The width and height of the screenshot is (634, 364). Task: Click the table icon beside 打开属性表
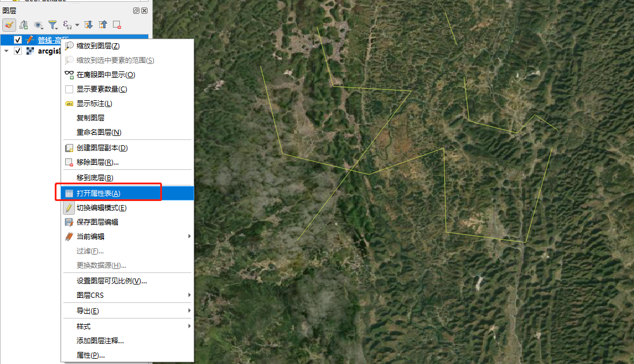pos(69,194)
